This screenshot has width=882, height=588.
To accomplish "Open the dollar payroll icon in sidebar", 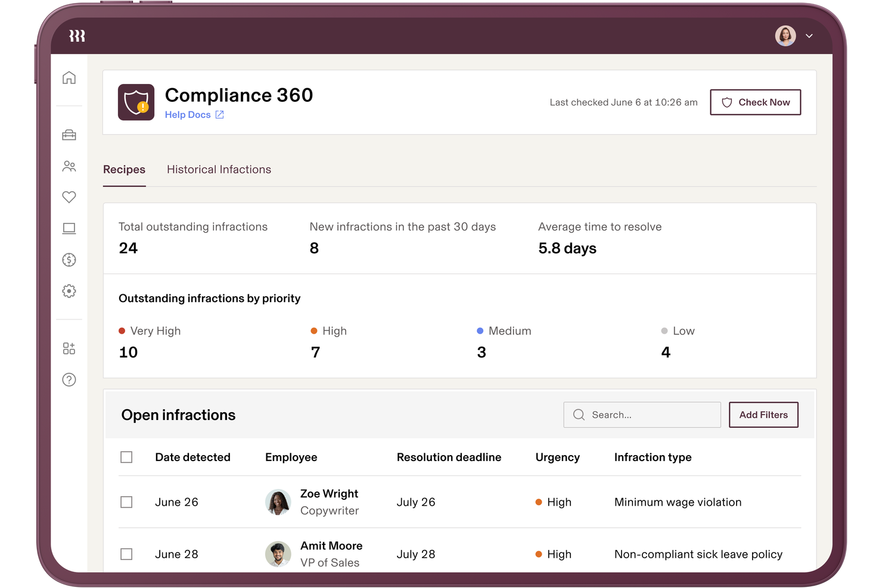I will pyautogui.click(x=69, y=260).
